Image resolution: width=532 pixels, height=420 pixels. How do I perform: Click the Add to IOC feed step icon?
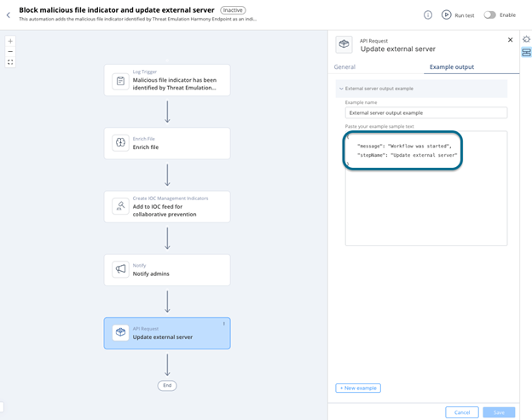[x=120, y=206]
